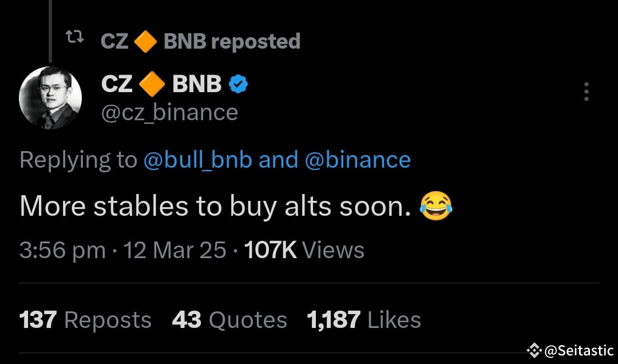Open the @binance mention link
This screenshot has width=618, height=364.
tap(358, 160)
